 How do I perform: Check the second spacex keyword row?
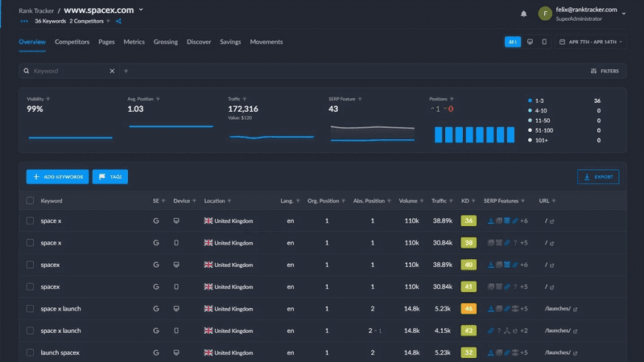click(x=30, y=286)
